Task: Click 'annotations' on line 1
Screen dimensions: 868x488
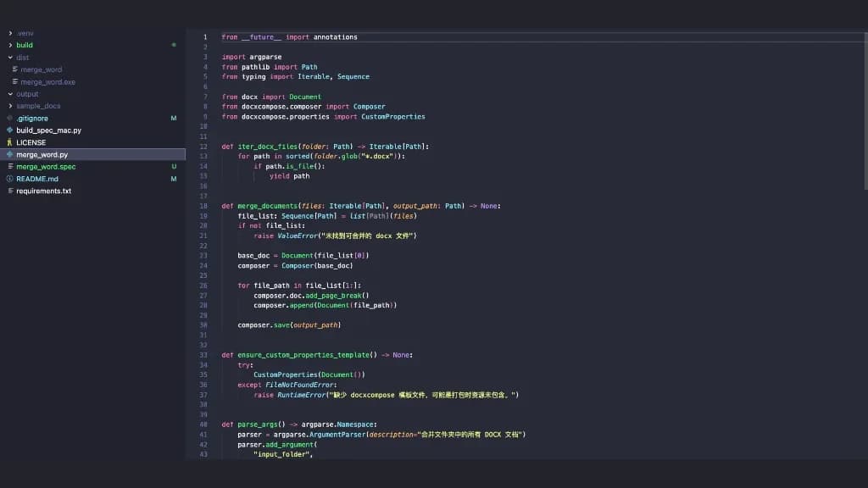Action: [x=335, y=37]
